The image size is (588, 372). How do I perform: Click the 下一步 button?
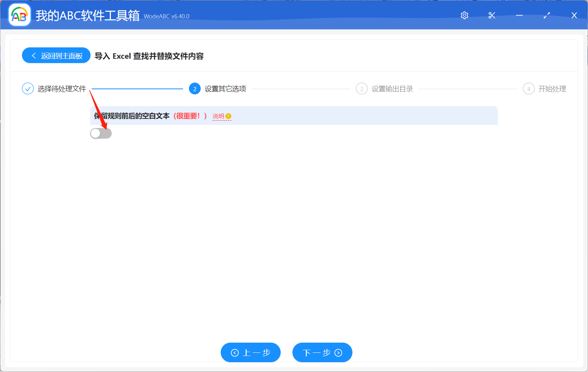click(x=322, y=352)
